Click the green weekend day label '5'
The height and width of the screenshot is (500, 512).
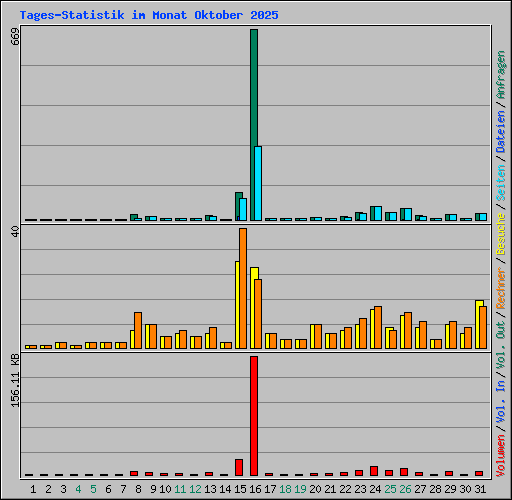93,489
